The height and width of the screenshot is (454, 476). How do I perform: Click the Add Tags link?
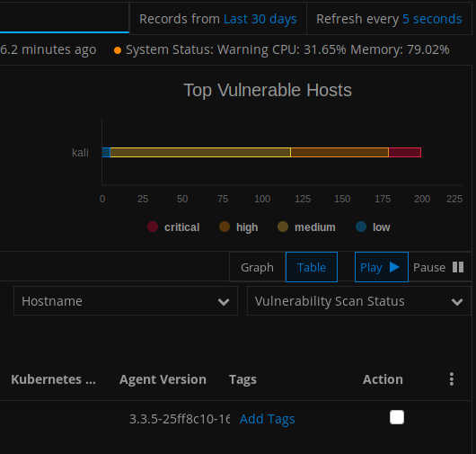click(267, 419)
